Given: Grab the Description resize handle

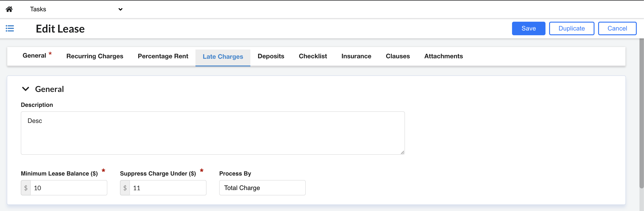Looking at the screenshot, I should pos(402,152).
